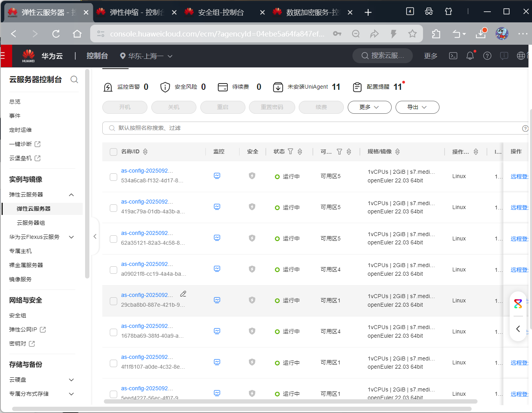Open floating assistant colorful icon at right
Screen dimensions: 532x413
pyautogui.click(x=518, y=304)
